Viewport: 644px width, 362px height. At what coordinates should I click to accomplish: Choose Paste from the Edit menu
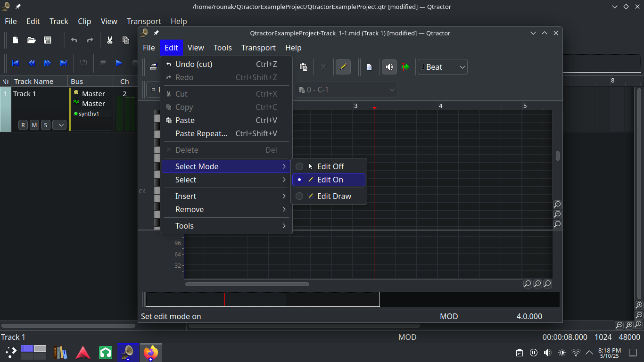point(226,120)
